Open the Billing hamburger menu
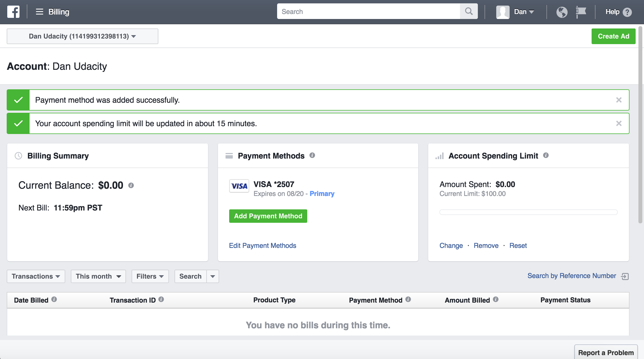 pyautogui.click(x=39, y=12)
